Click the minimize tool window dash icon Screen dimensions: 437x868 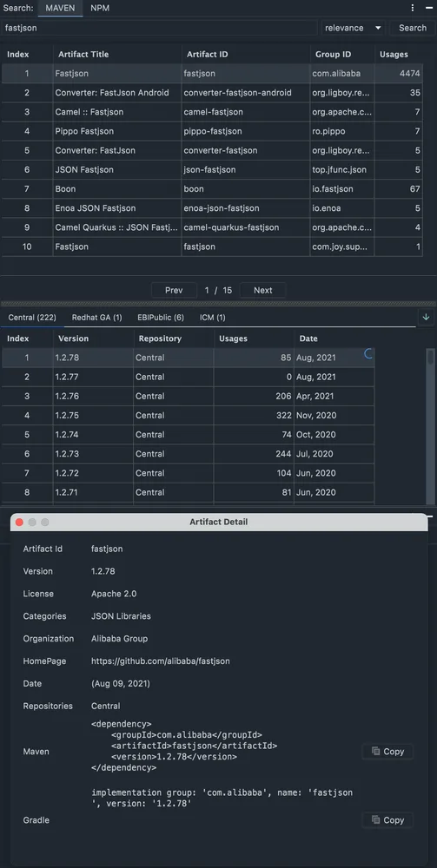[x=428, y=8]
